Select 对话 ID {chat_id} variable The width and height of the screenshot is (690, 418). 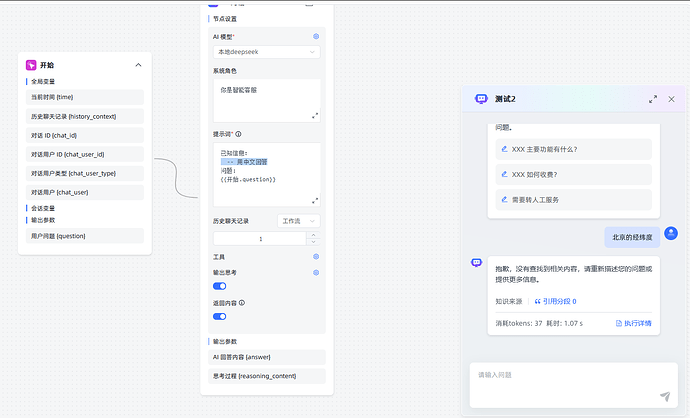point(85,136)
